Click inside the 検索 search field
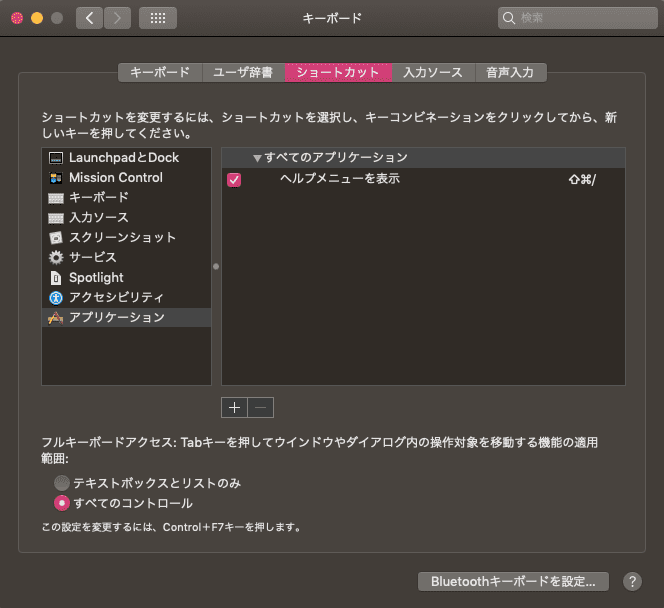The height and width of the screenshot is (608, 664). (578, 18)
